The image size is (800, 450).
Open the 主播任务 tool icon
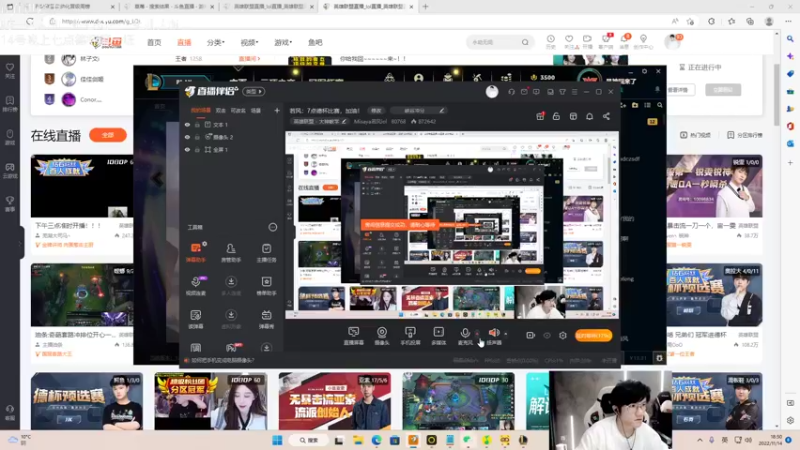click(266, 252)
